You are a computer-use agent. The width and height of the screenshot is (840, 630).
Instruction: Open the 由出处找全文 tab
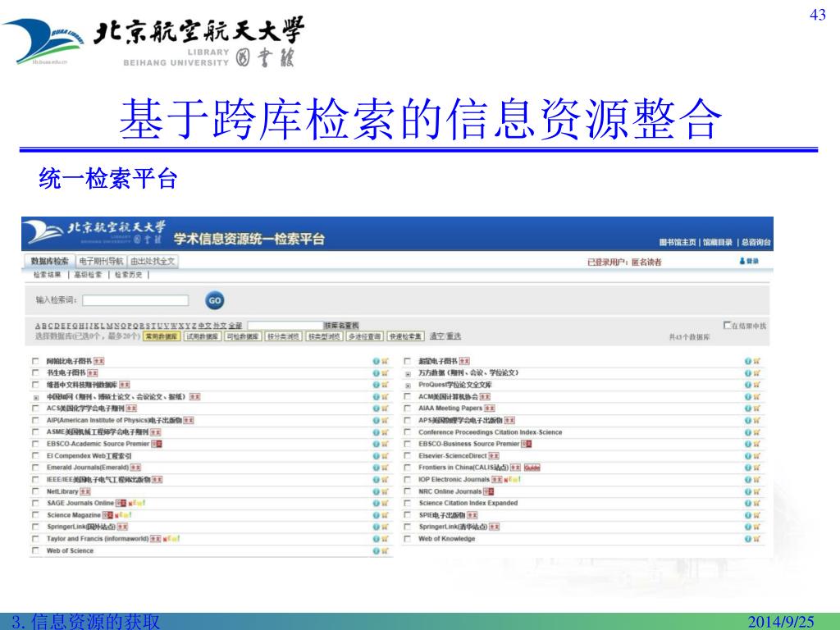(x=153, y=261)
